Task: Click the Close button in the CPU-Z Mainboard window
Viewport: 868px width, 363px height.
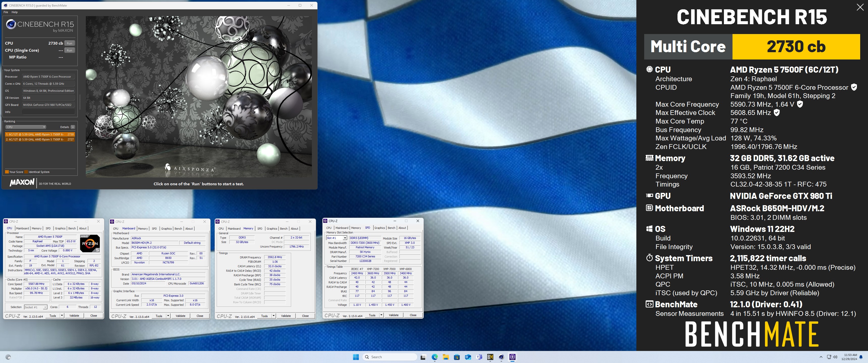Action: [x=200, y=316]
